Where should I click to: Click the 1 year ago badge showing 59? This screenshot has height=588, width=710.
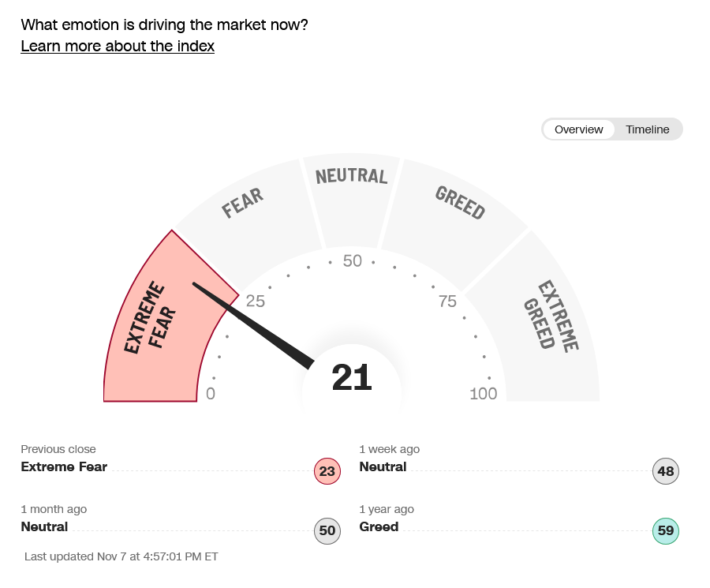[666, 530]
